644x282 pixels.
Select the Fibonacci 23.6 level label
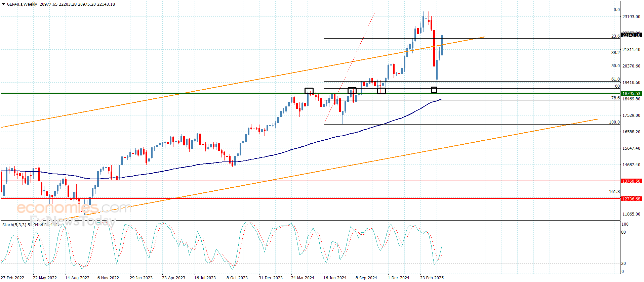click(615, 36)
